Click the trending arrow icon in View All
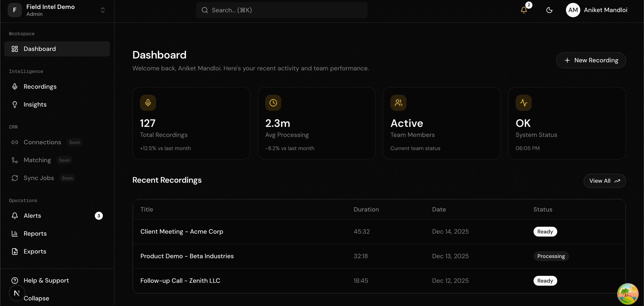The width and height of the screenshot is (644, 306). pyautogui.click(x=617, y=181)
